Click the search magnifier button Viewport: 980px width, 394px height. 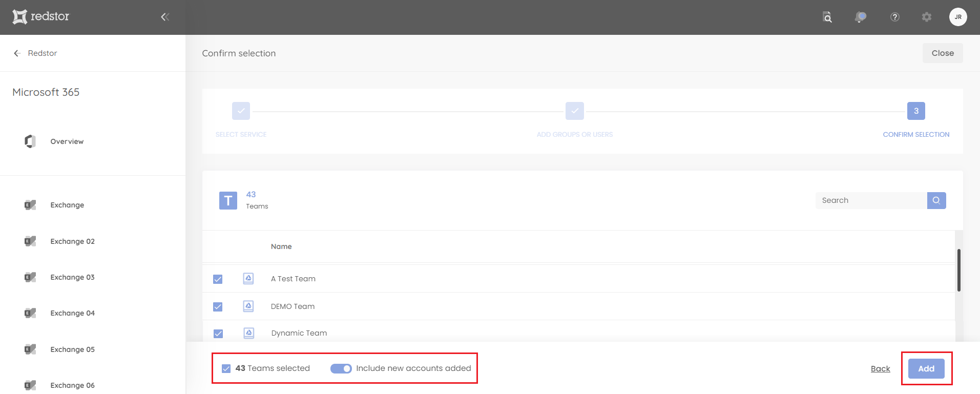(936, 200)
